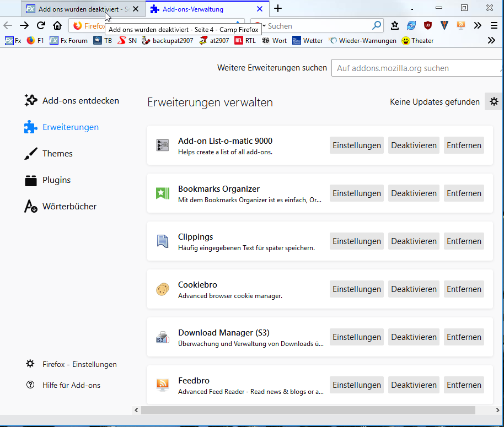Remove Add-on List-o-matic 9000
This screenshot has height=427, width=504.
(x=464, y=145)
